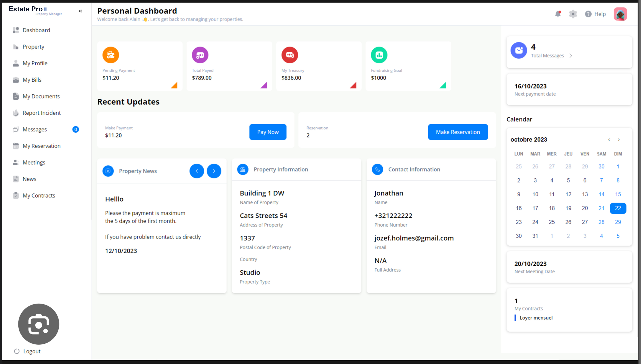Click the notification bell icon

[x=558, y=14]
